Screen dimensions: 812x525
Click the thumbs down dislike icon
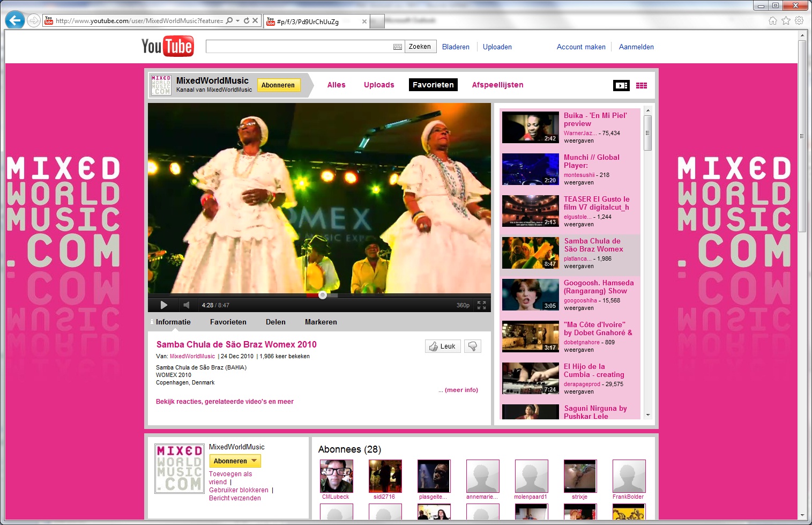473,346
